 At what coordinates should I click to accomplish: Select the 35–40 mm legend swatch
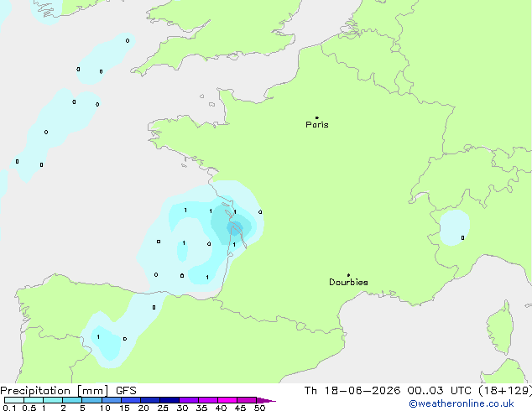point(207,400)
